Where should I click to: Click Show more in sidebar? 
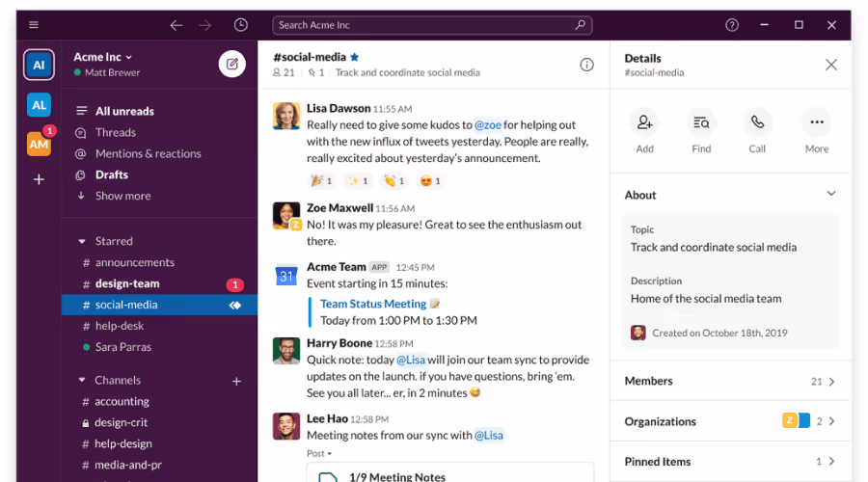tap(122, 196)
